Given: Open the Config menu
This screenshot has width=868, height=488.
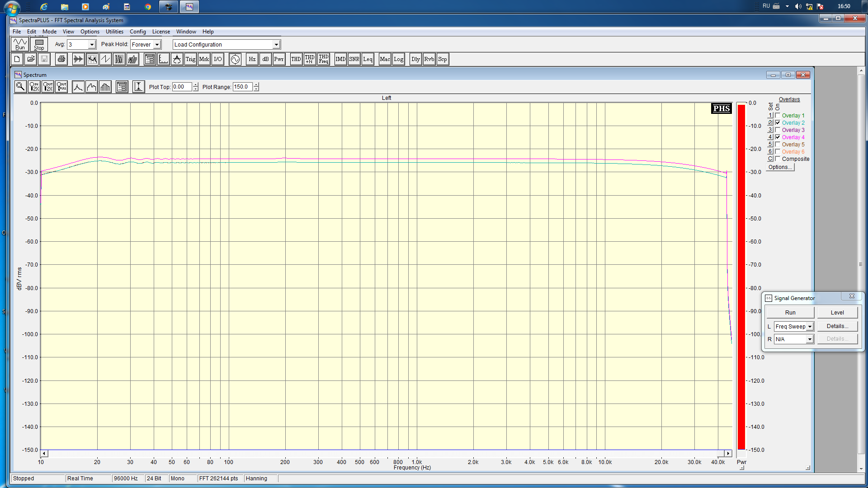Looking at the screenshot, I should (138, 32).
